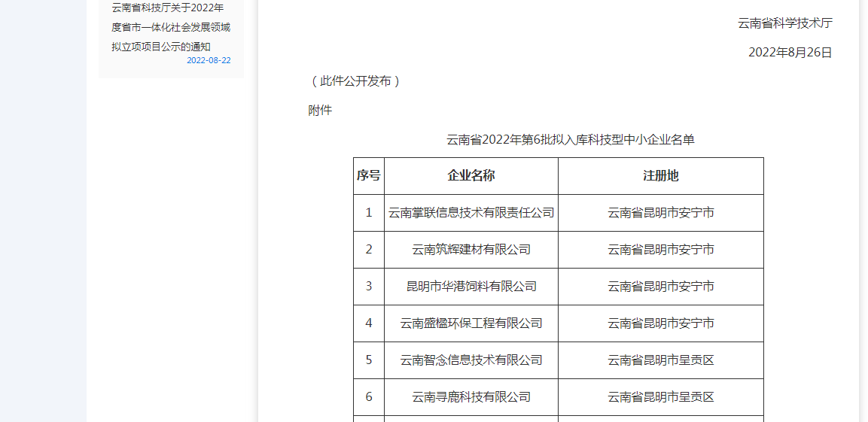This screenshot has width=868, height=422.
Task: Click the date 2022-08-22 in sidebar
Action: coord(209,60)
